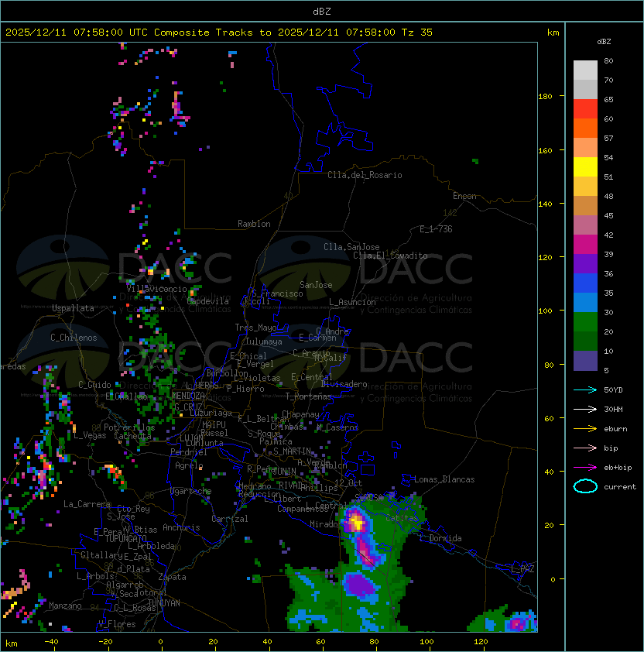644x652 pixels.
Task: Click the 'E_1-736' map label
Action: click(436, 229)
